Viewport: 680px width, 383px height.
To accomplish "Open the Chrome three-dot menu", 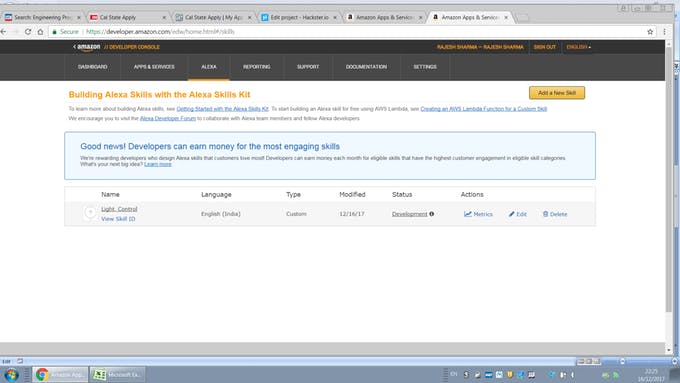I will pos(664,32).
